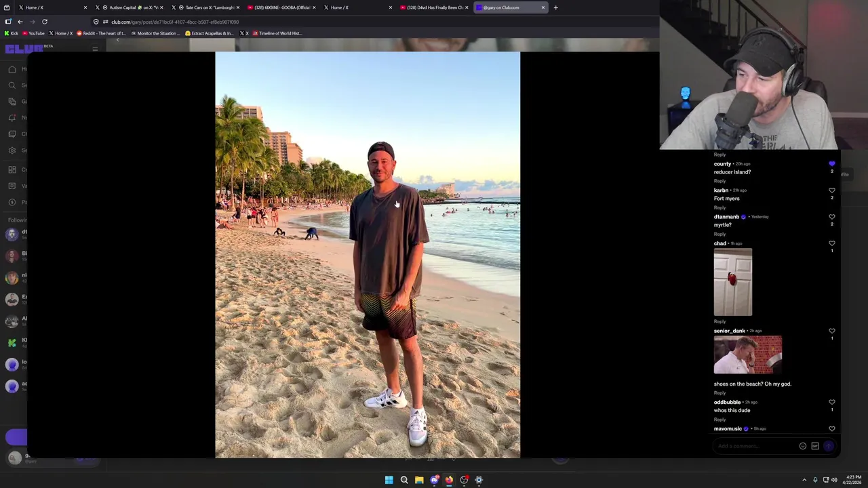Like dtanmanb's 'myrtle?' comment
The width and height of the screenshot is (868, 488).
pos(831,217)
